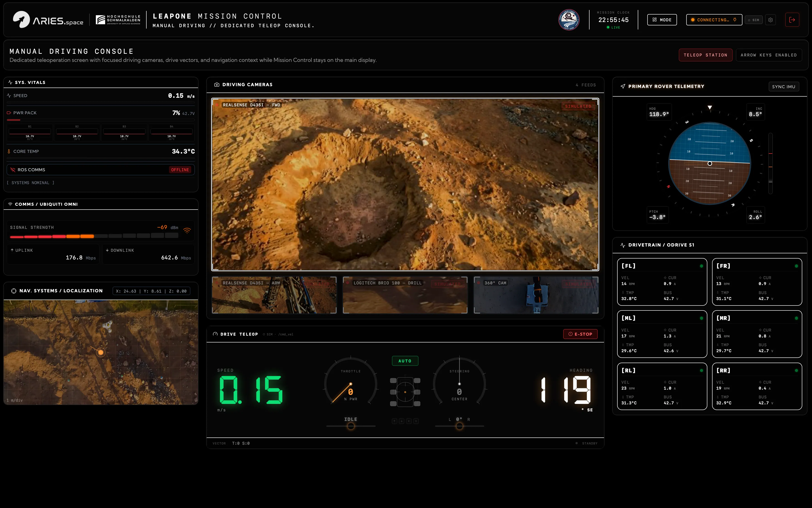The height and width of the screenshot is (508, 812).
Task: Click the camera icon beside Driving Cameras
Action: (x=217, y=85)
